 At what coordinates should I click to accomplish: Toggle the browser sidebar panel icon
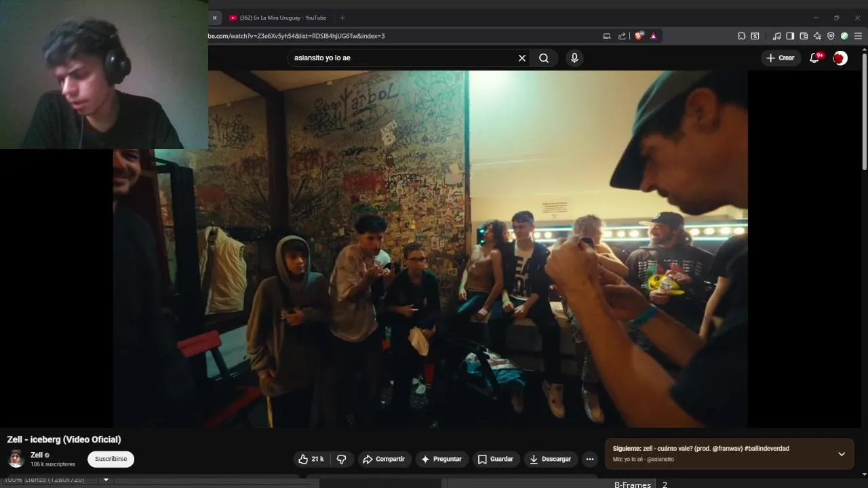(x=790, y=36)
